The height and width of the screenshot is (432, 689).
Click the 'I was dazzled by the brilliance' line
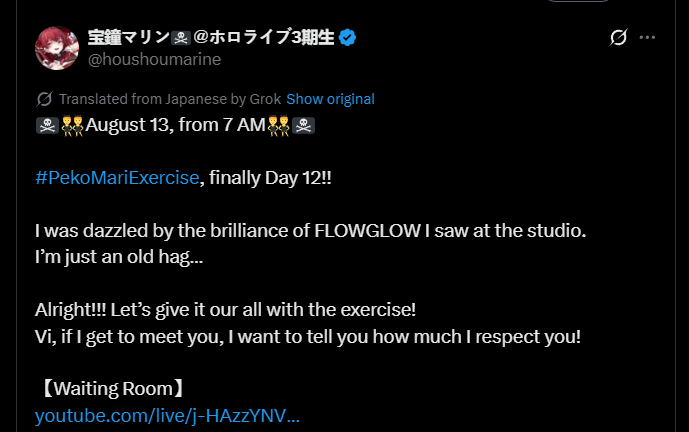[x=311, y=231]
